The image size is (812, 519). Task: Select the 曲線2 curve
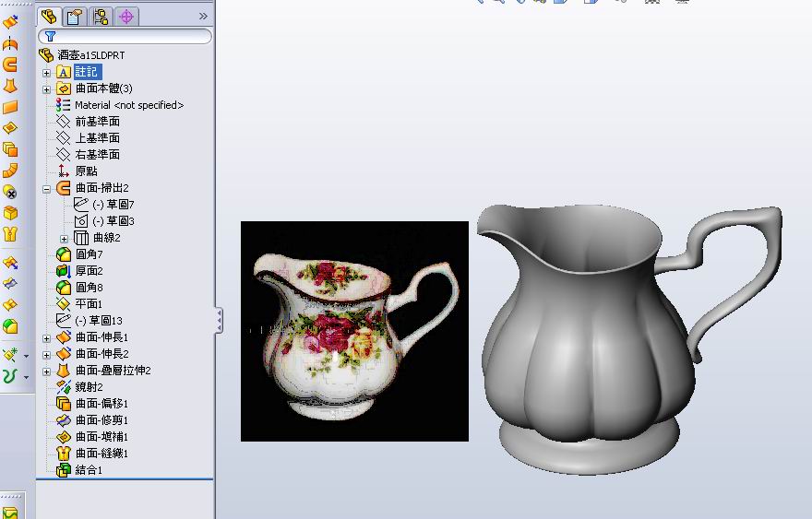click(106, 238)
